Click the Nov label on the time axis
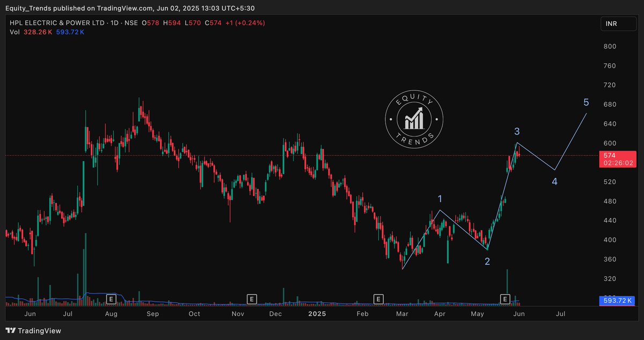644x340 pixels. pyautogui.click(x=237, y=313)
